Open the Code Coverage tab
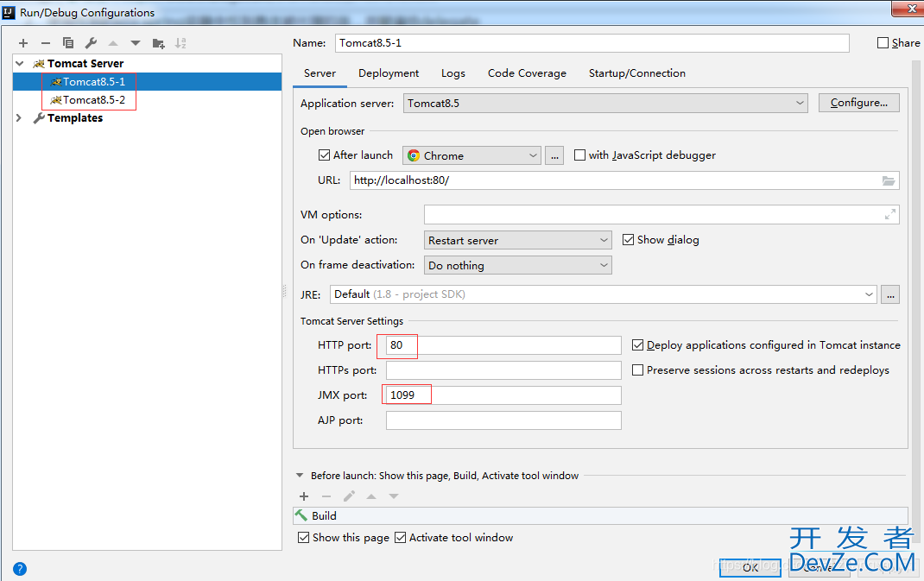924x581 pixels. 527,73
